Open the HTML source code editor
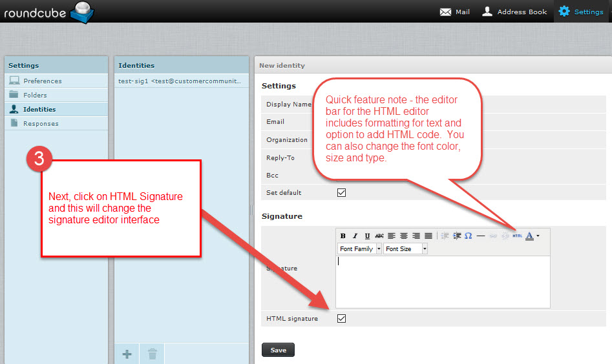The height and width of the screenshot is (364, 612). point(517,236)
